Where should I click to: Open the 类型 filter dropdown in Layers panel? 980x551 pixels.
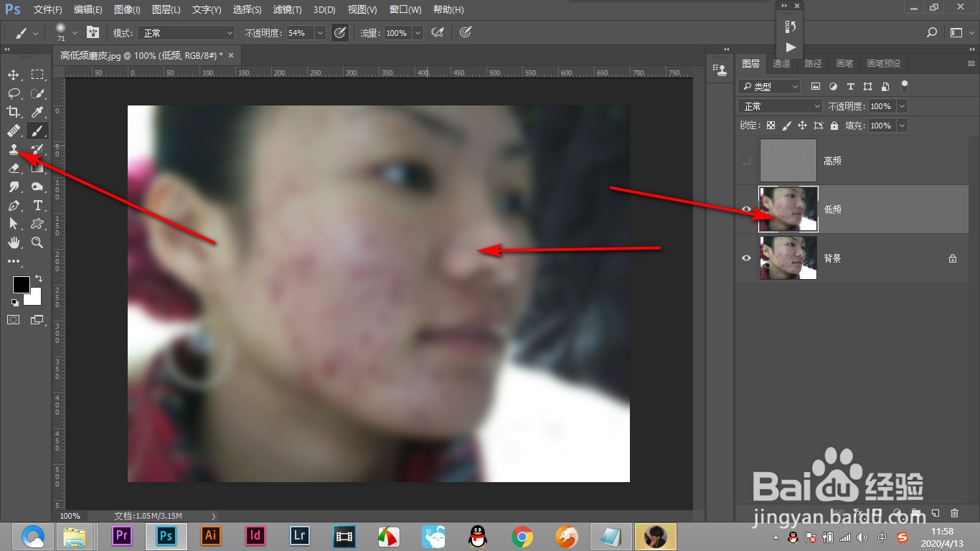768,86
